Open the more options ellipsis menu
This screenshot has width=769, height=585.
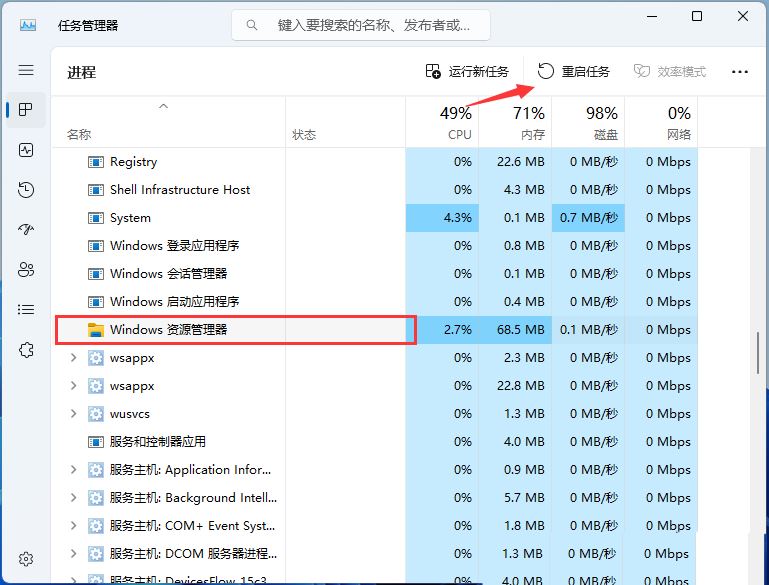click(x=740, y=71)
